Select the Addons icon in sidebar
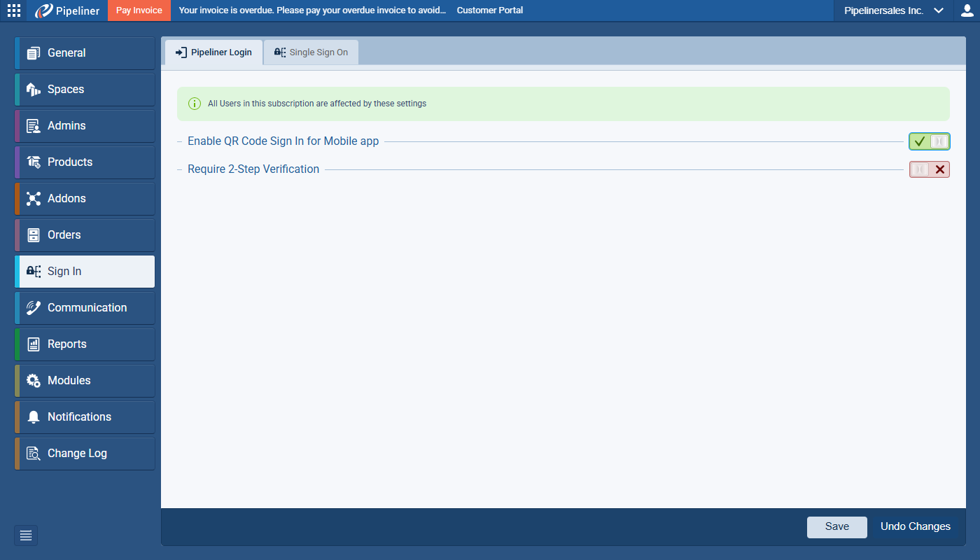980x560 pixels. point(33,199)
